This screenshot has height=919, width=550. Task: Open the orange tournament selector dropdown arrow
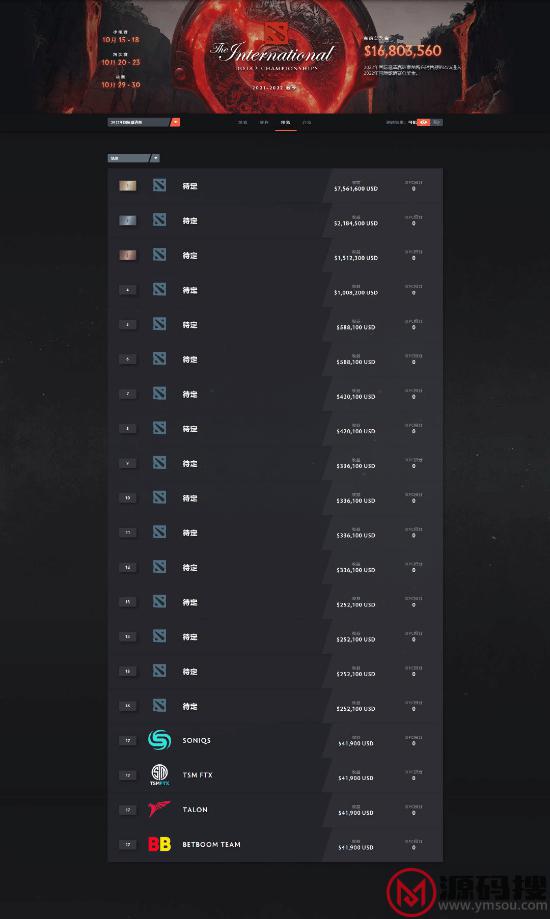[x=175, y=122]
